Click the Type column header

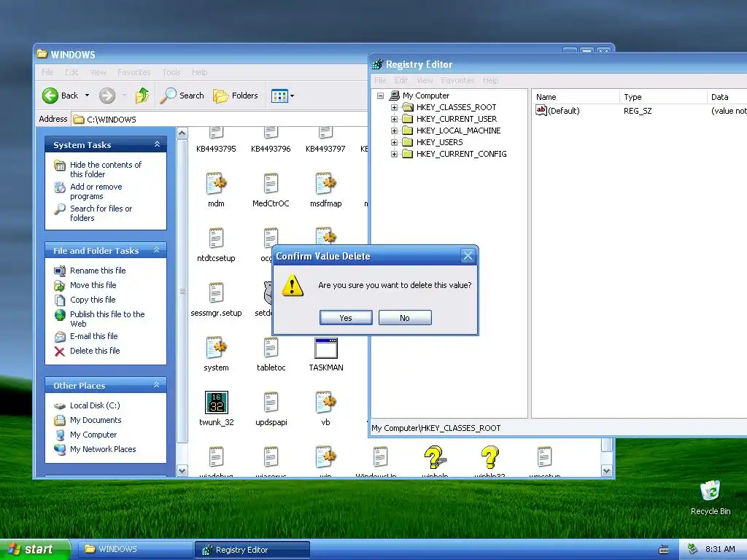click(663, 97)
